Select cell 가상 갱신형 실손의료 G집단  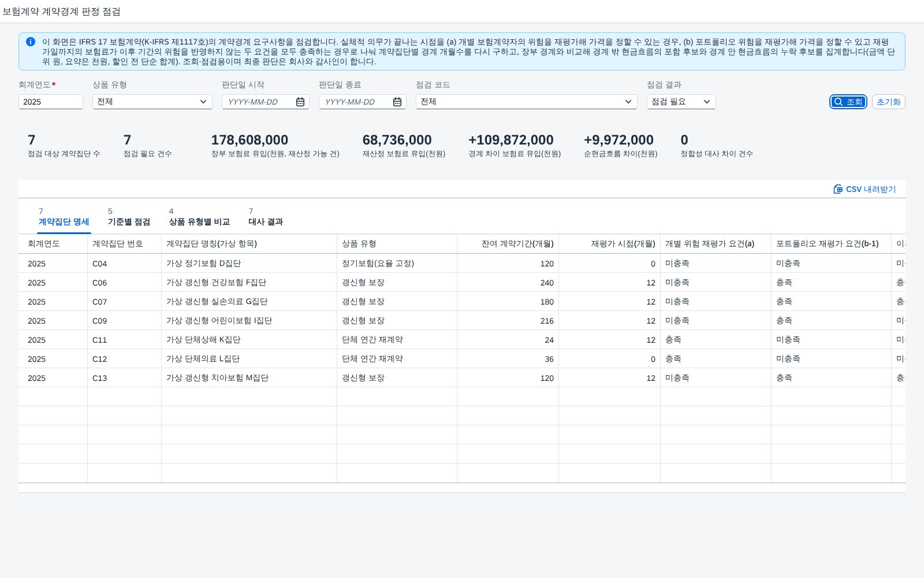click(249, 302)
